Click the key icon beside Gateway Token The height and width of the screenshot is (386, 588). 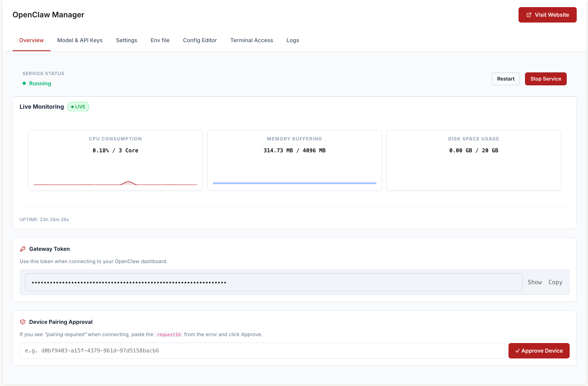pyautogui.click(x=23, y=249)
